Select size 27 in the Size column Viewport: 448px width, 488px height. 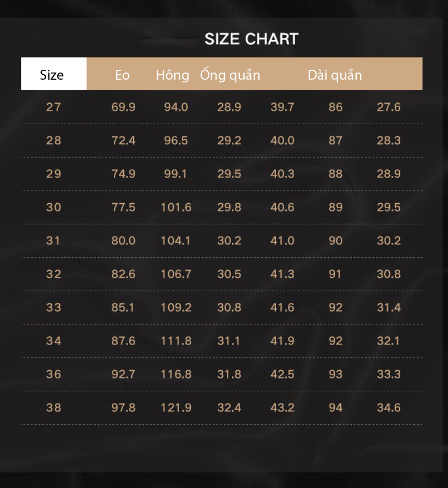(53, 107)
